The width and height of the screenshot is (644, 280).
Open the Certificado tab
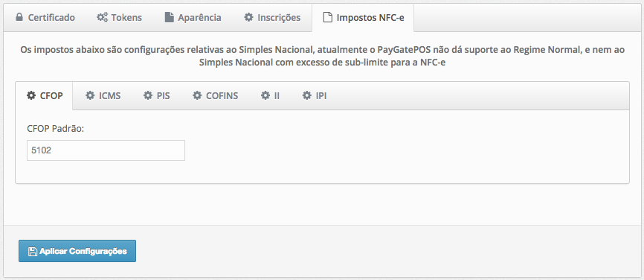point(45,18)
